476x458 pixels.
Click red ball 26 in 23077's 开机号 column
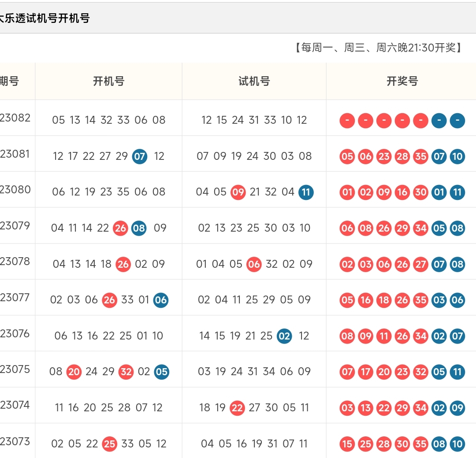click(x=109, y=300)
